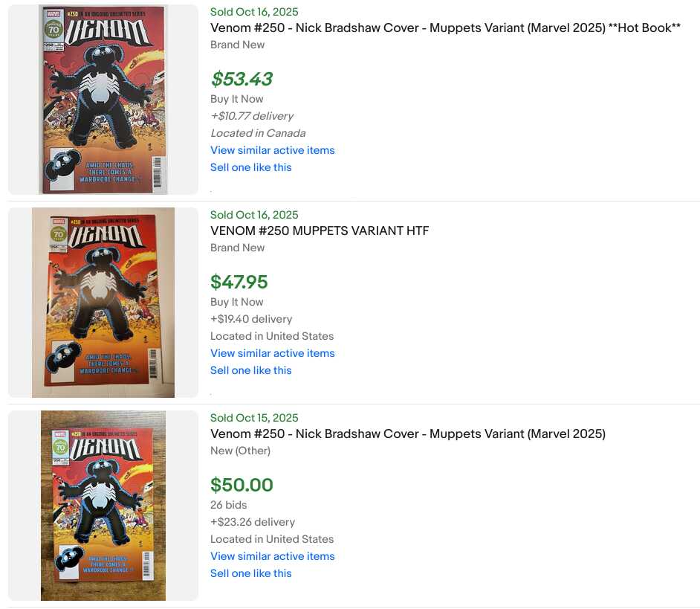Click the Located in Canada text
This screenshot has width=700, height=609.
click(x=258, y=133)
